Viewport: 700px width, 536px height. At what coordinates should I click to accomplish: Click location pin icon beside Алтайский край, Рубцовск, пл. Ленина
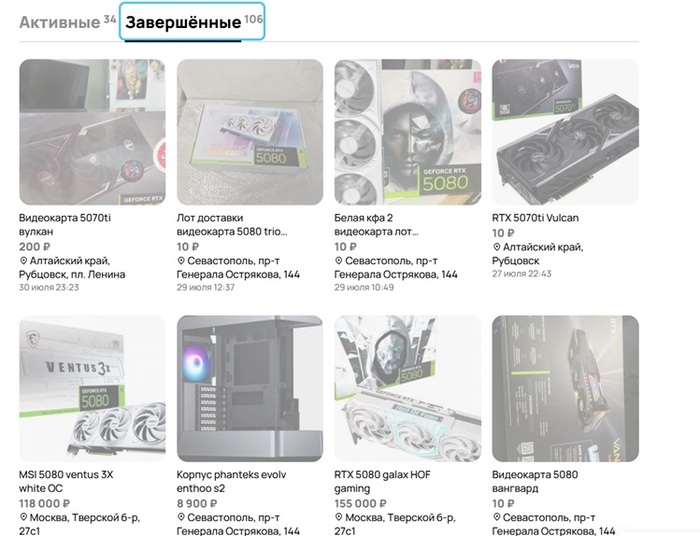tap(23, 260)
